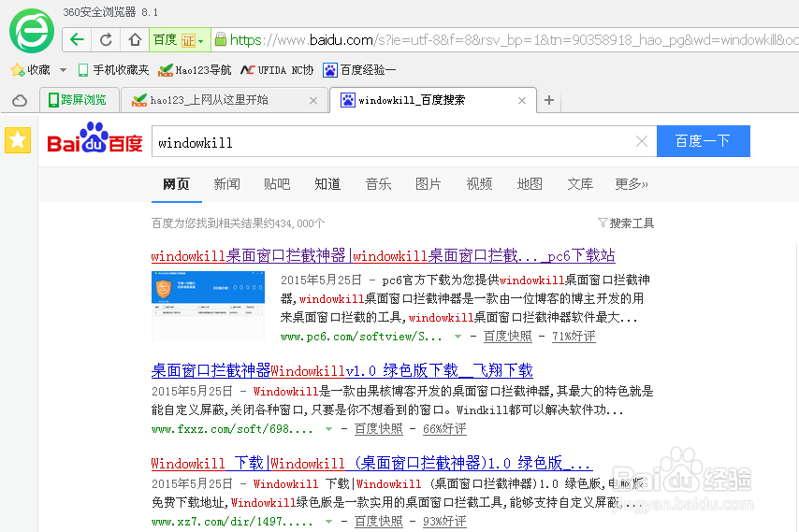Select the 网页 search category

pyautogui.click(x=176, y=184)
